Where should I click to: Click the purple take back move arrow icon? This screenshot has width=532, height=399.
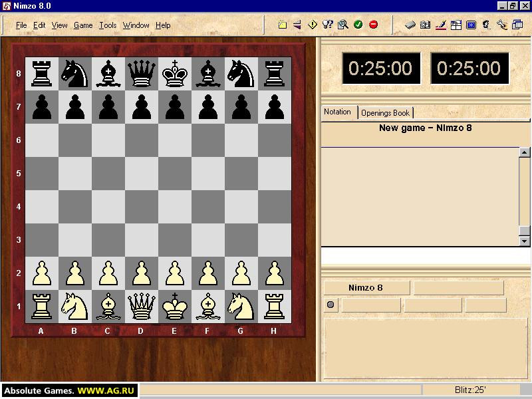click(297, 25)
